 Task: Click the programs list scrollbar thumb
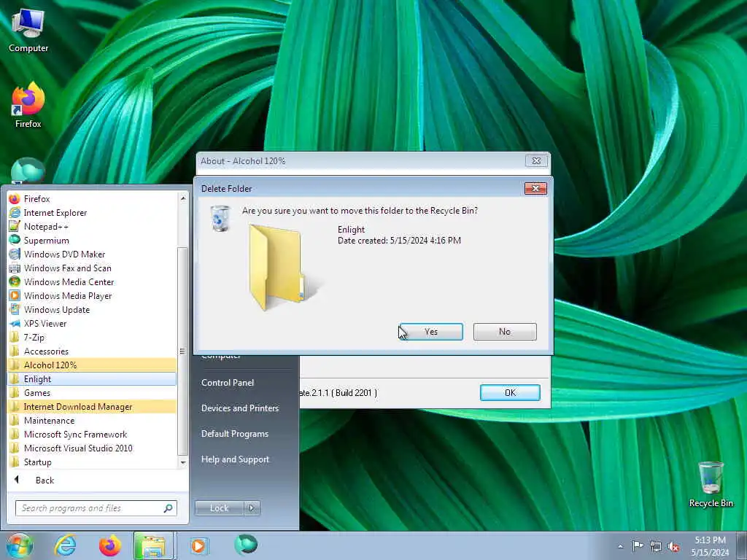tap(182, 351)
